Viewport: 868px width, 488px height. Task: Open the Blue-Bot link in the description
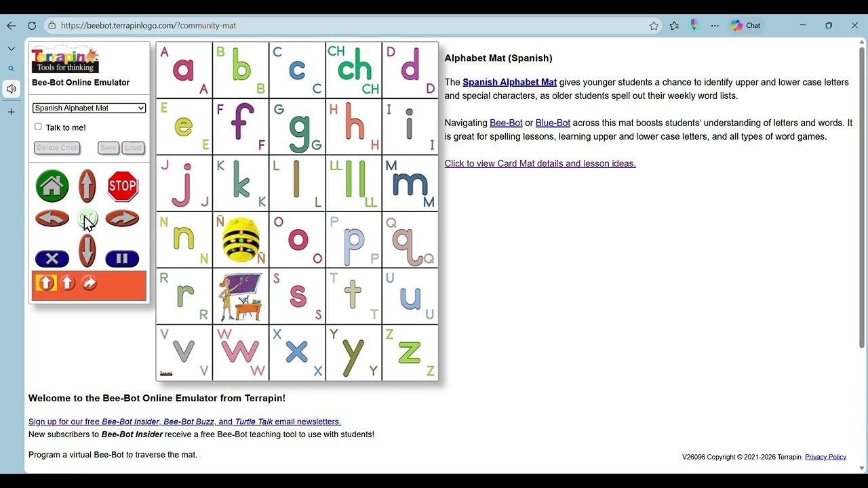[x=553, y=123]
